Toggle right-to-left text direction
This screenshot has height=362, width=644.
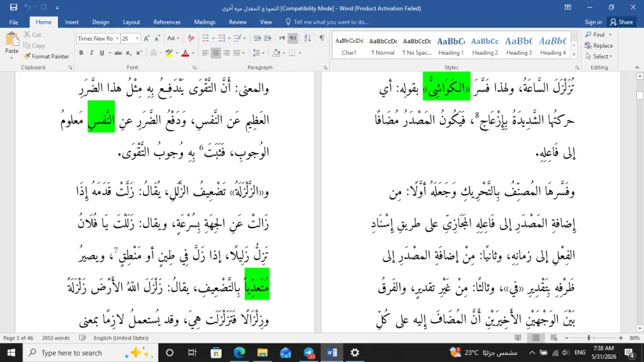(x=293, y=38)
